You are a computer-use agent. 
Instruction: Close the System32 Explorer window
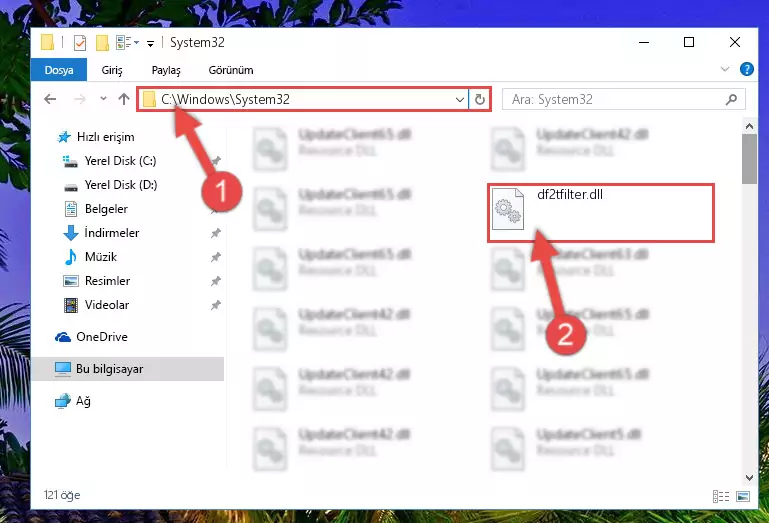[734, 43]
